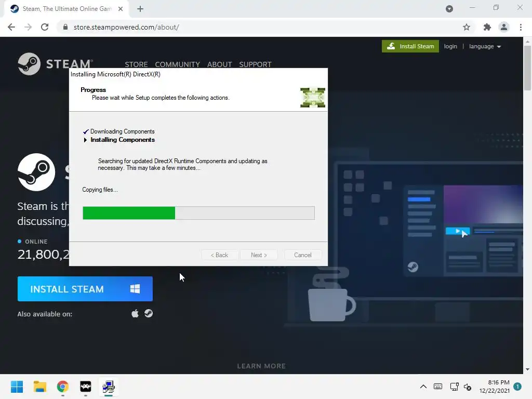Click the Chrome forward arrow
532x399 pixels.
[x=28, y=27]
